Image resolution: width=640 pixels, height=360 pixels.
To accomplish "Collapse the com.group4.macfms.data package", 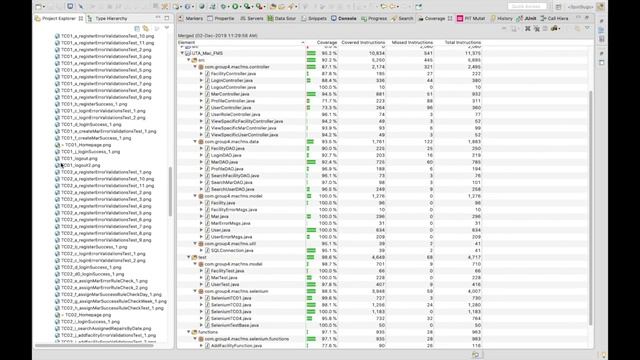I will 195,141.
